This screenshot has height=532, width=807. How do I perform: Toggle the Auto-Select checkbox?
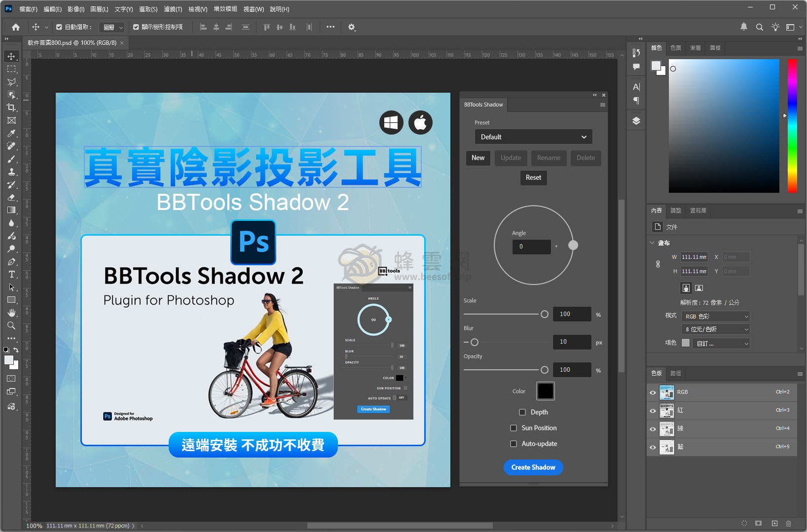pyautogui.click(x=59, y=27)
